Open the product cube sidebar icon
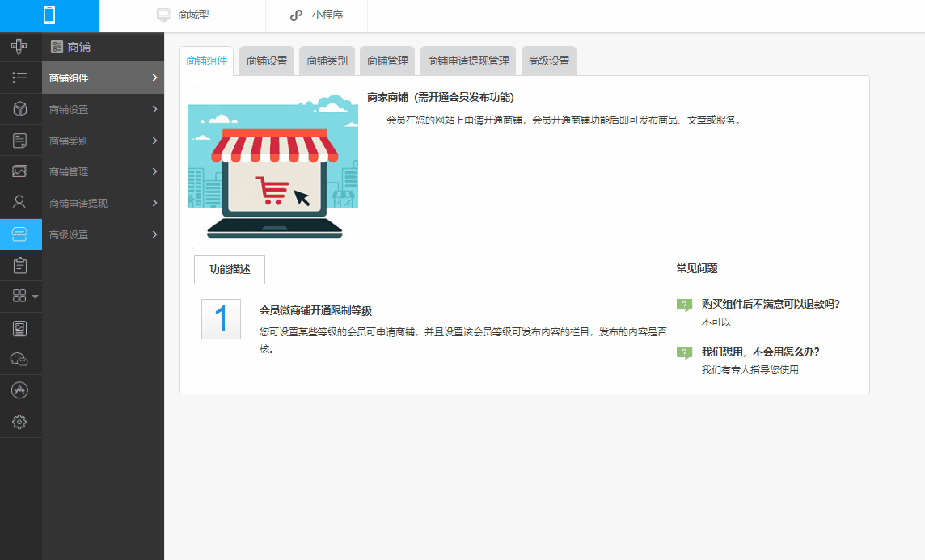925x560 pixels. [x=19, y=109]
